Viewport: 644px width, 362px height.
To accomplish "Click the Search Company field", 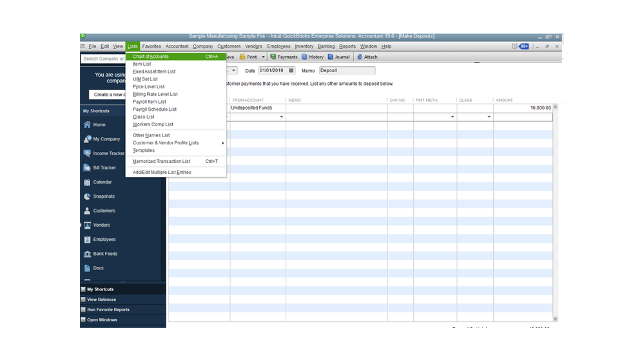I will coord(103,59).
